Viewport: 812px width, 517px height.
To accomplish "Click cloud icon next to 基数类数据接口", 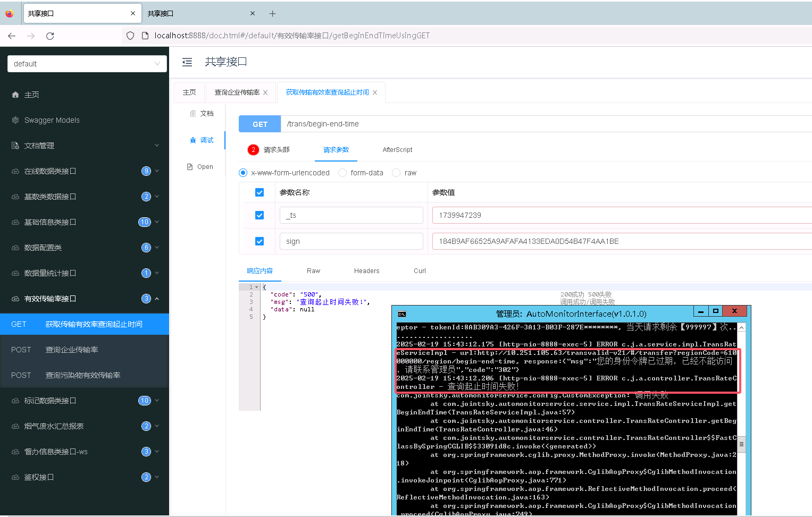I will coord(15,197).
